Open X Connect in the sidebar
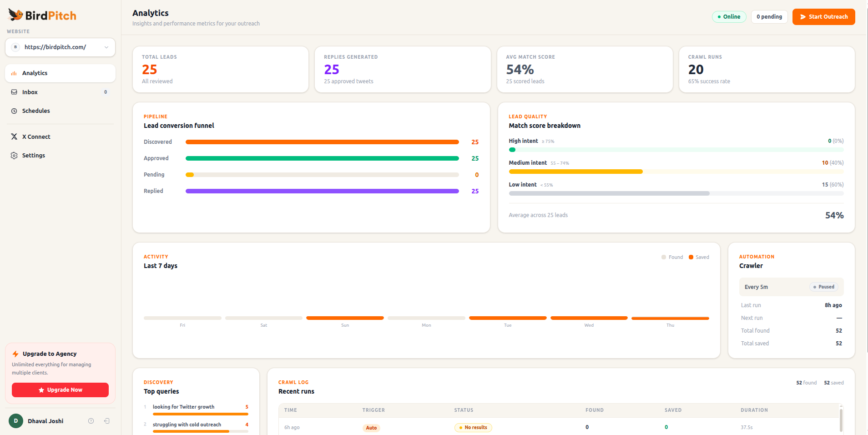This screenshot has width=868, height=435. (x=60, y=137)
